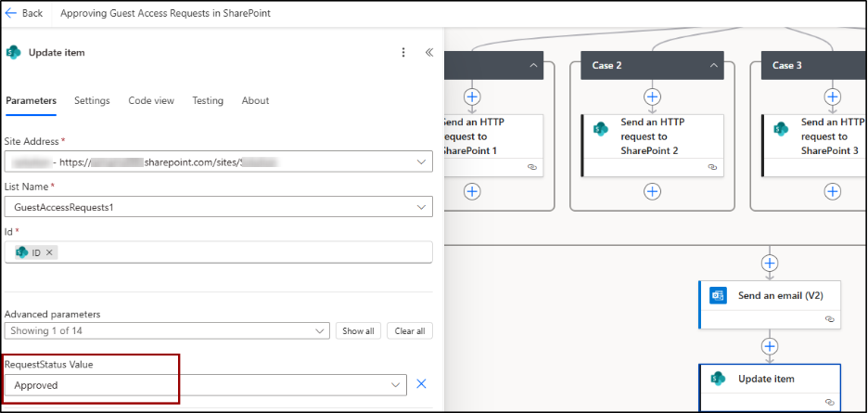This screenshot has width=868, height=413.
Task: Open the Testing tab
Action: click(208, 100)
